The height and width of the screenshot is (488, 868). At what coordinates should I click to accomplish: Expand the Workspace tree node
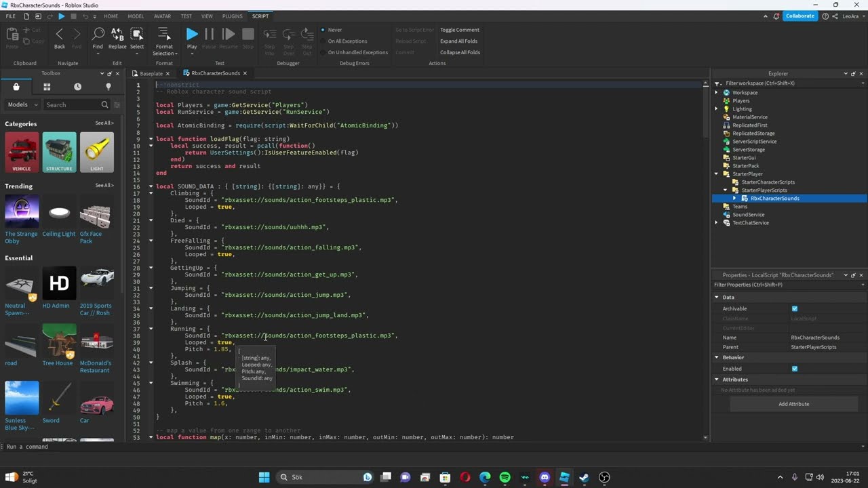click(x=717, y=92)
